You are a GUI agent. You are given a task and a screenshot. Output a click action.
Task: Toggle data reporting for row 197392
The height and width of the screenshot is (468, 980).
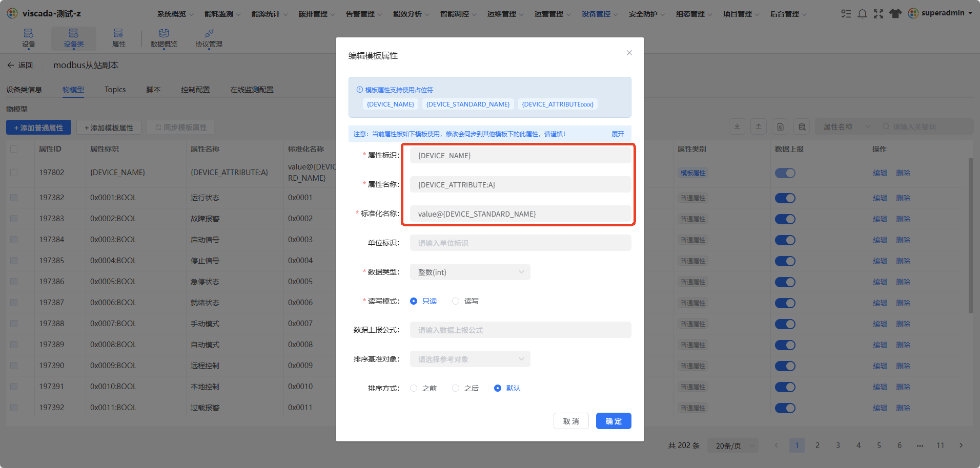pos(785,408)
